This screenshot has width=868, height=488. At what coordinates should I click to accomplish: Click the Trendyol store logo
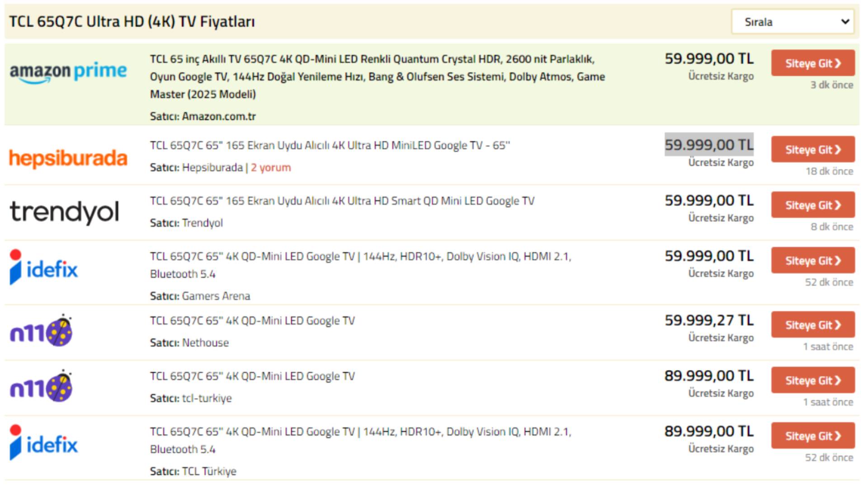pos(65,212)
